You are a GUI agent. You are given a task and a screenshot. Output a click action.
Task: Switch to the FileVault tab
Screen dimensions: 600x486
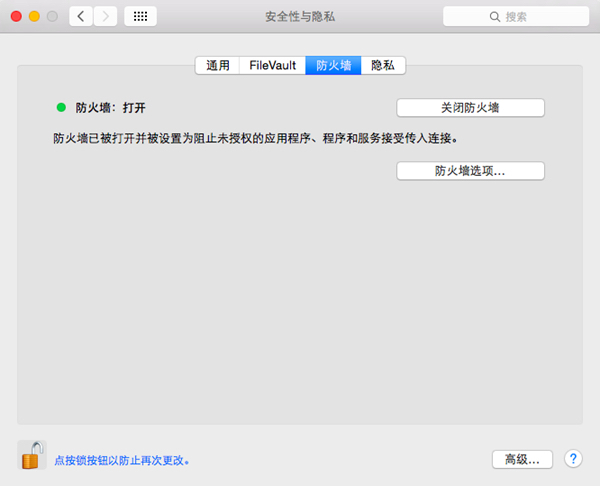[x=272, y=65]
